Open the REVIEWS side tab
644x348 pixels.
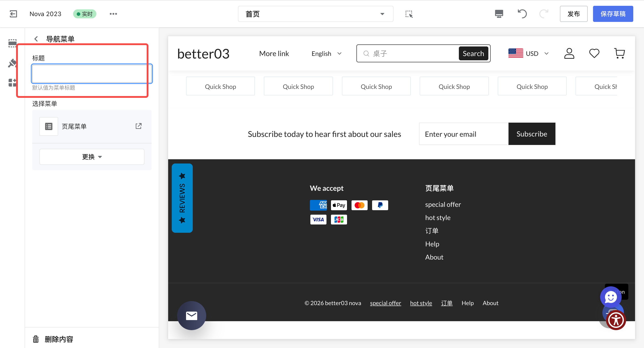click(182, 198)
